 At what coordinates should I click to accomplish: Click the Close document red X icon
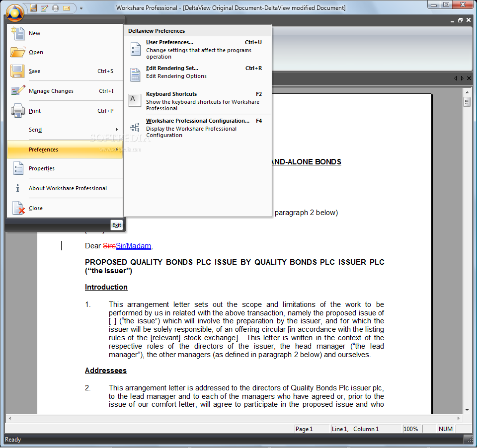18,208
